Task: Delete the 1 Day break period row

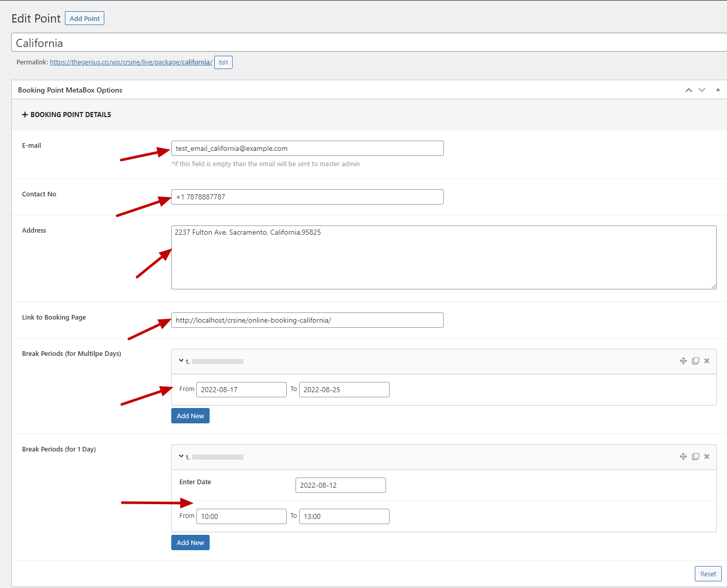Action: (x=707, y=457)
